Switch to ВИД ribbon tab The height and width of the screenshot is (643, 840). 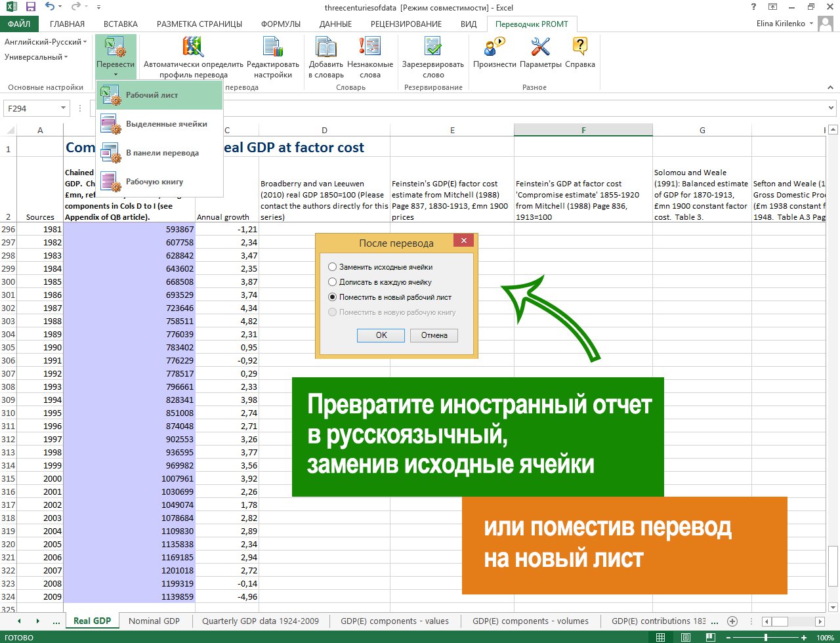[x=469, y=24]
